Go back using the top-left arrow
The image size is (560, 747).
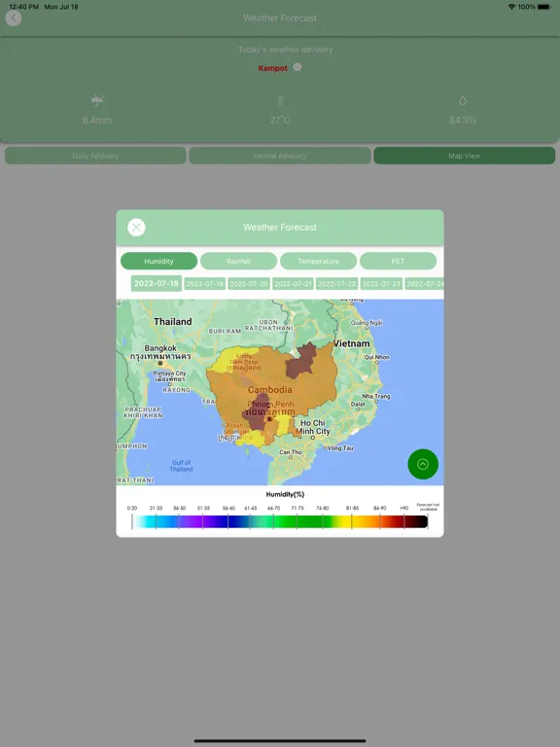tap(14, 18)
